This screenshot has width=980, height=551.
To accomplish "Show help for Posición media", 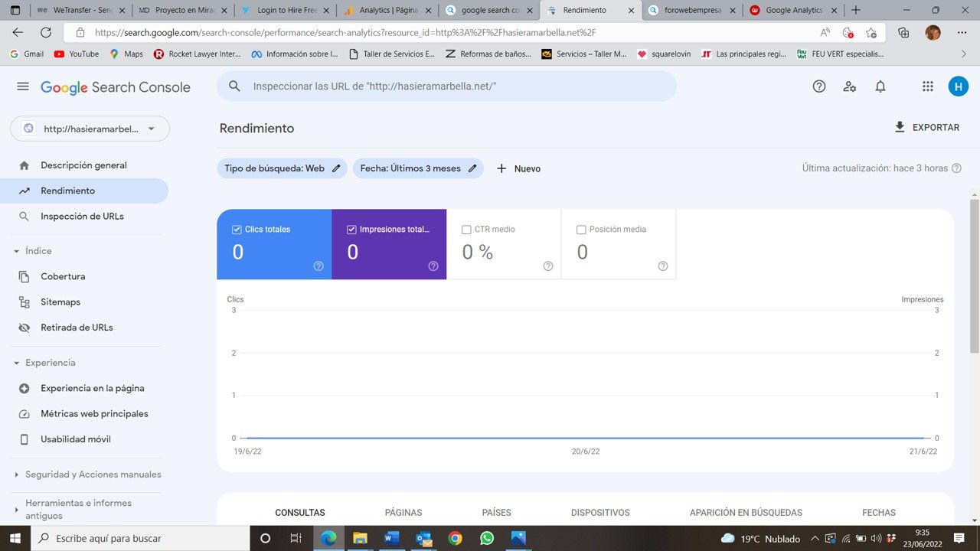I will [x=663, y=266].
